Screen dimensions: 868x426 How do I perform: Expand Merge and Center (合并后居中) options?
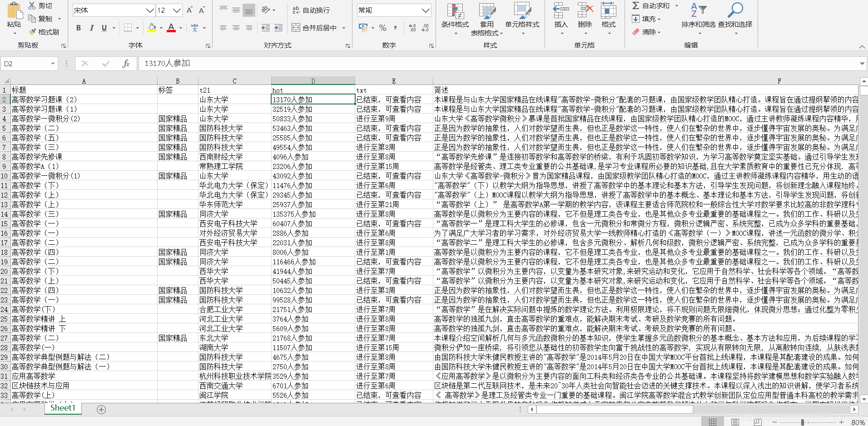(344, 28)
